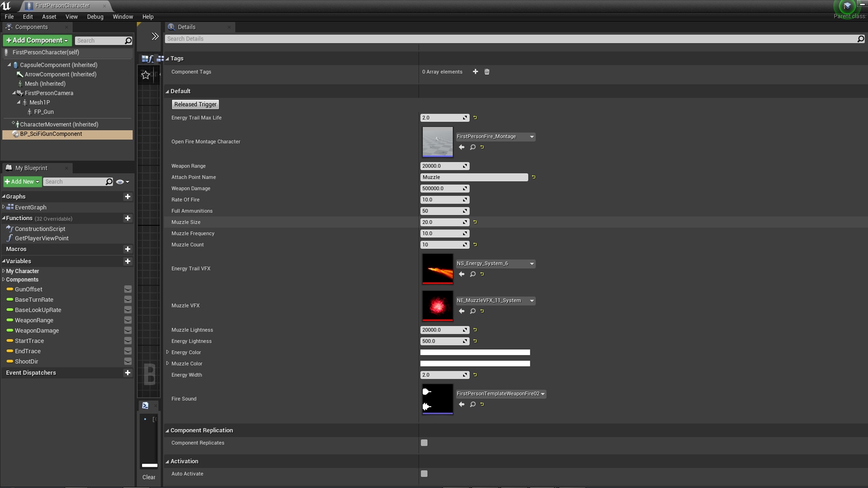The height and width of the screenshot is (488, 868).
Task: Click the Search Details input field
Action: 511,39
